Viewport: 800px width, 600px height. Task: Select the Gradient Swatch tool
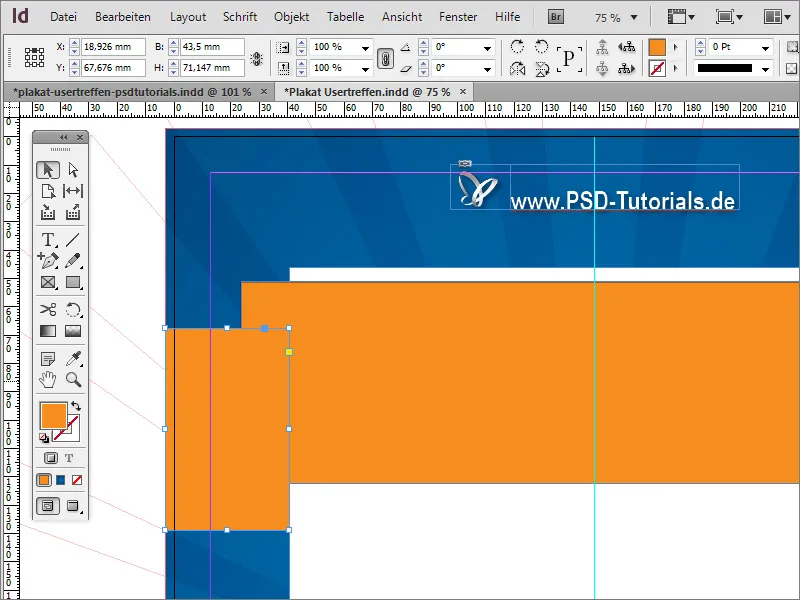click(x=48, y=331)
